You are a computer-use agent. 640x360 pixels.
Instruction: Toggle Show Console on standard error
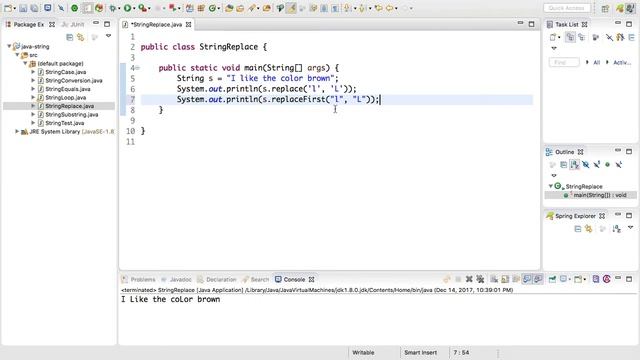[538, 279]
